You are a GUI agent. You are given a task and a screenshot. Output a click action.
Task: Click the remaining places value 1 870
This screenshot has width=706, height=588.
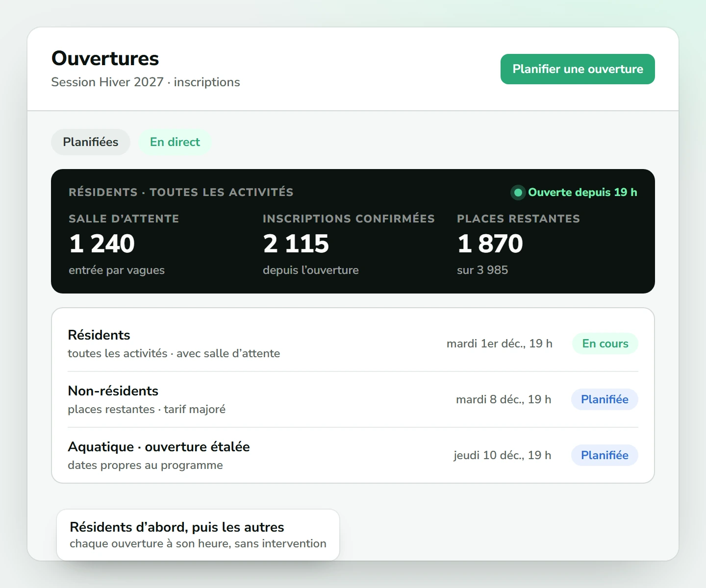click(x=490, y=244)
